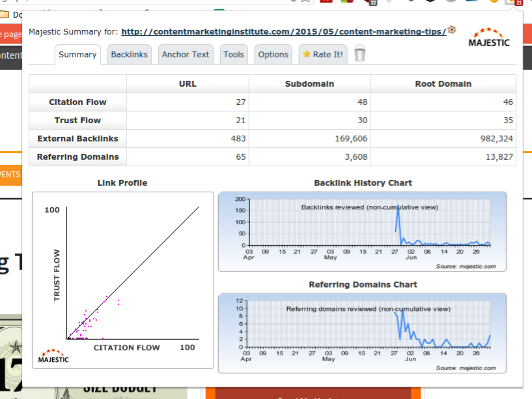Click the browser extension icon with badge 22

tap(371, 2)
